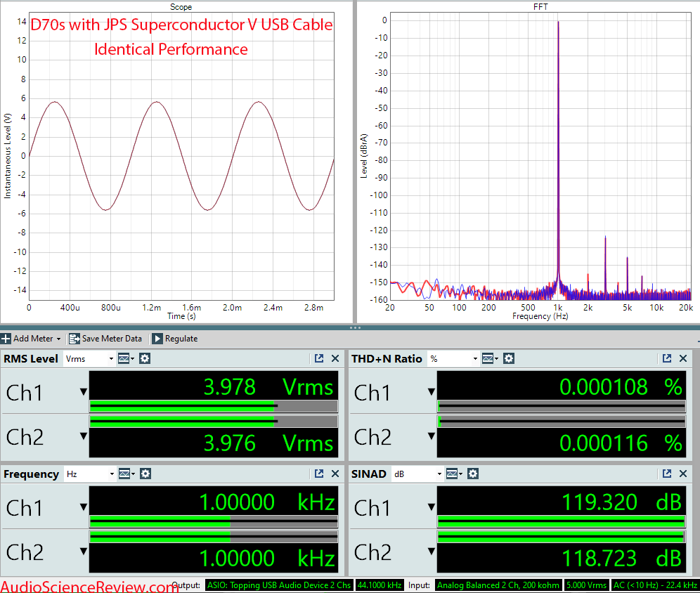The width and height of the screenshot is (700, 593).
Task: Click the Regulate play icon
Action: point(157,339)
